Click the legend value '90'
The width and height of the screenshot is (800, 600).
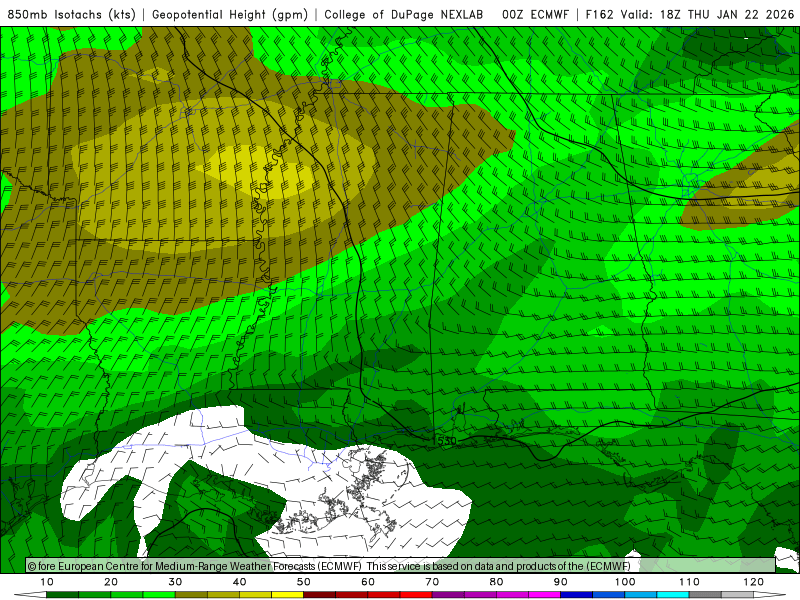coord(561,582)
